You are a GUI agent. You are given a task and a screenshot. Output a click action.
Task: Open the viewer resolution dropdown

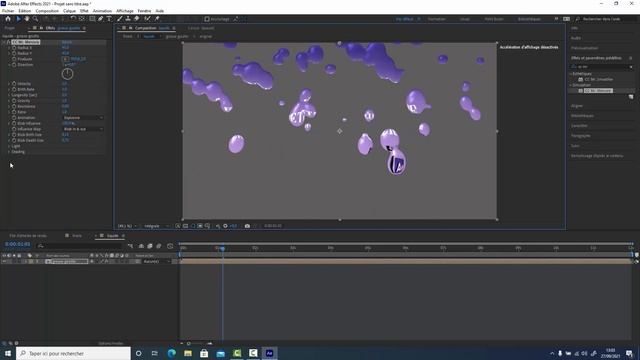tap(156, 226)
